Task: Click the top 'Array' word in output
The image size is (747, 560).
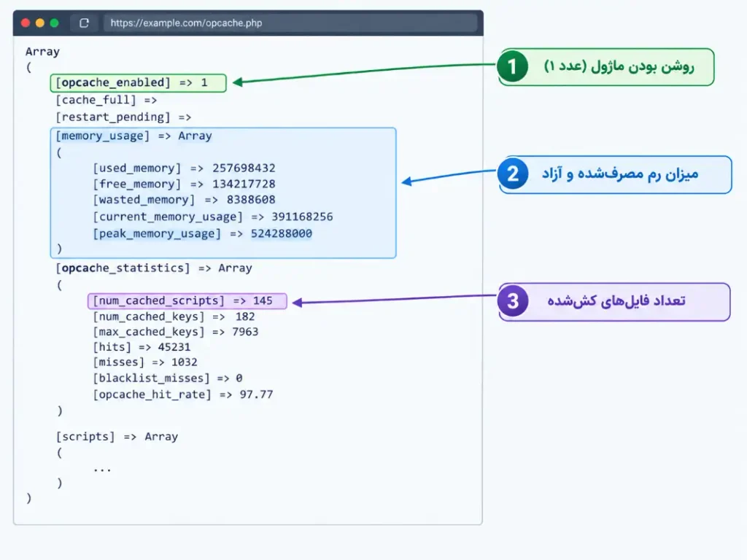Action: pos(42,52)
